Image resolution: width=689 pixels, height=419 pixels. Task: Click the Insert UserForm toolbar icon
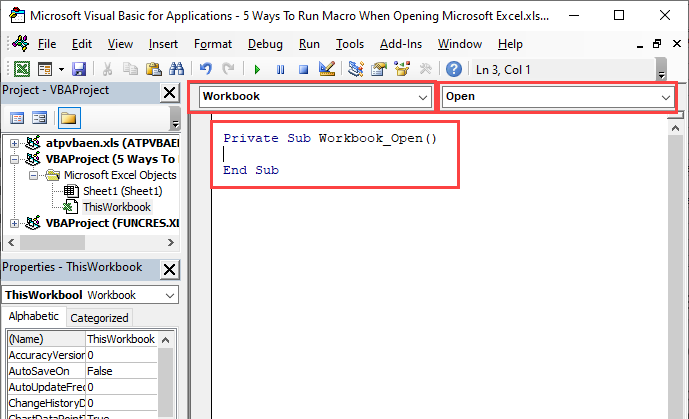pos(45,69)
